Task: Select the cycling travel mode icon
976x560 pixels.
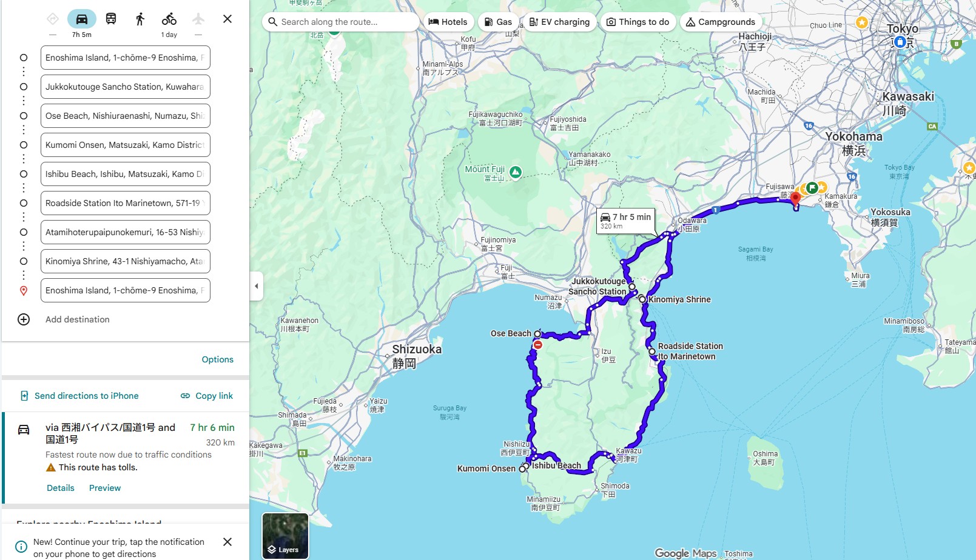Action: (169, 19)
